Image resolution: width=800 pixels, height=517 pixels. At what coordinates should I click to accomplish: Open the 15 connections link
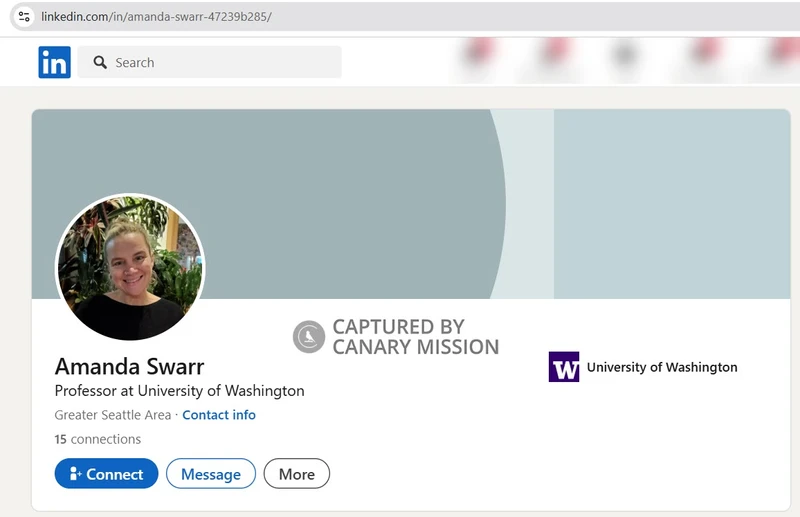coord(97,439)
